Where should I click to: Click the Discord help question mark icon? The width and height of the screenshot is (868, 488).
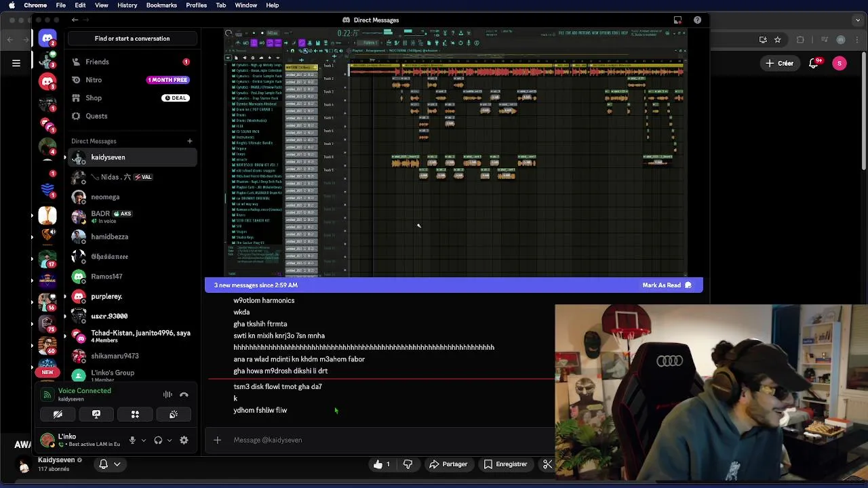tap(697, 20)
